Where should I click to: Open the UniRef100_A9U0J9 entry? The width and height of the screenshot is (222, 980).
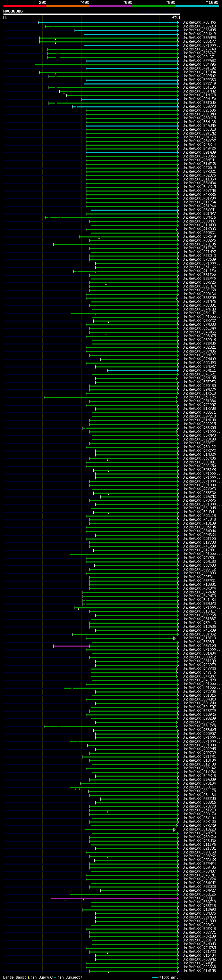pyautogui.click(x=199, y=34)
